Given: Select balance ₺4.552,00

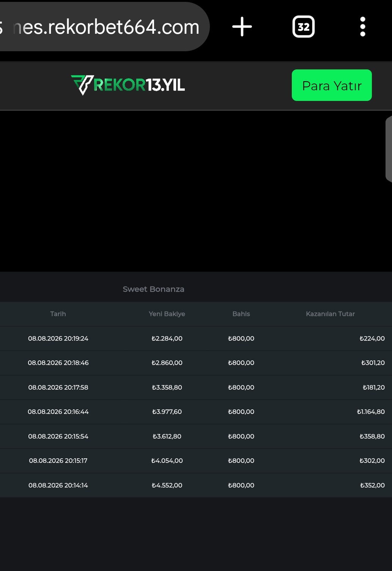Looking at the screenshot, I should (167, 485).
